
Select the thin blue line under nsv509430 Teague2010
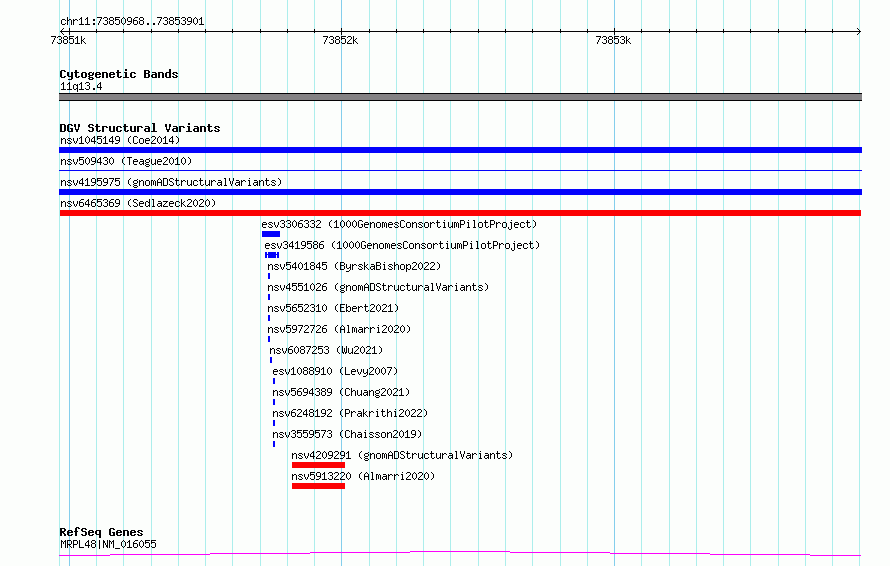pos(460,170)
